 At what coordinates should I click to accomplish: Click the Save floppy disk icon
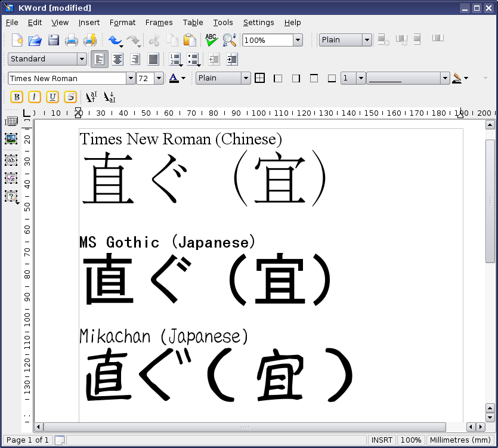[x=54, y=40]
